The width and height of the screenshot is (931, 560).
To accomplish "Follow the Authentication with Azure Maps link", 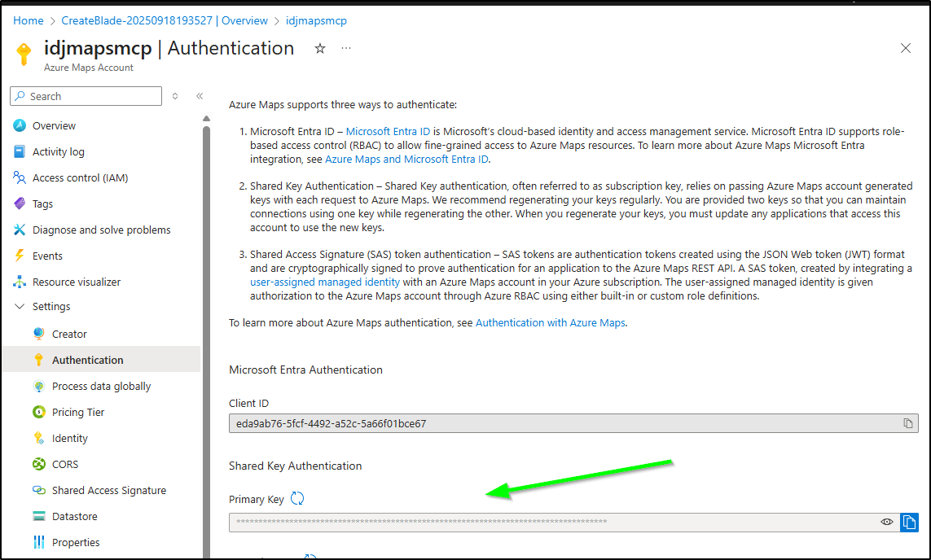I will tap(550, 322).
